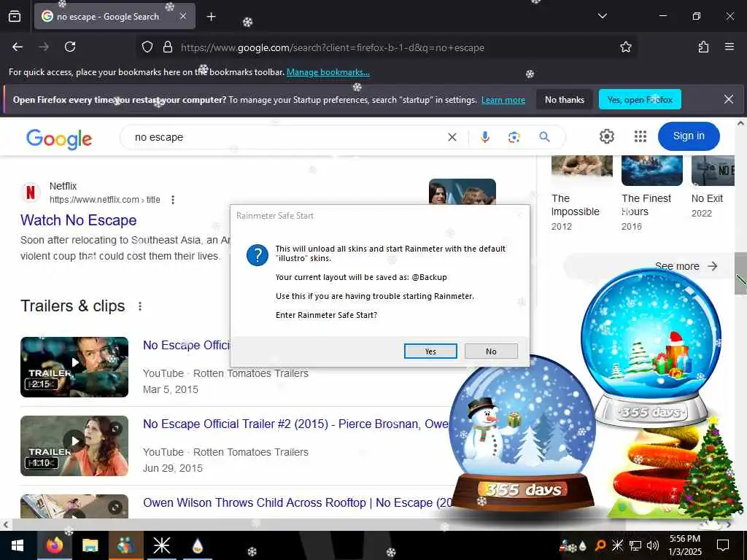The image size is (747, 560).
Task: Start voice search with the microphone icon
Action: (x=484, y=137)
